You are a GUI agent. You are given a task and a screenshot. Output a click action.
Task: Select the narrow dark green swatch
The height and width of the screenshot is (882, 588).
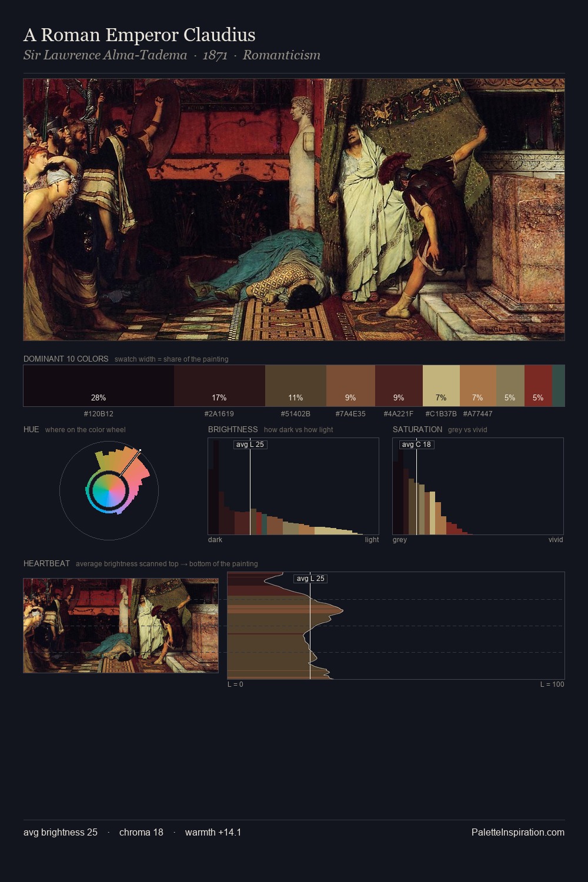click(x=559, y=386)
